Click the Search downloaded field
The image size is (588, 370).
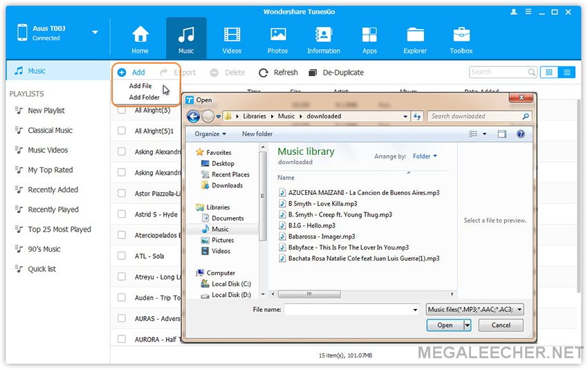point(479,117)
